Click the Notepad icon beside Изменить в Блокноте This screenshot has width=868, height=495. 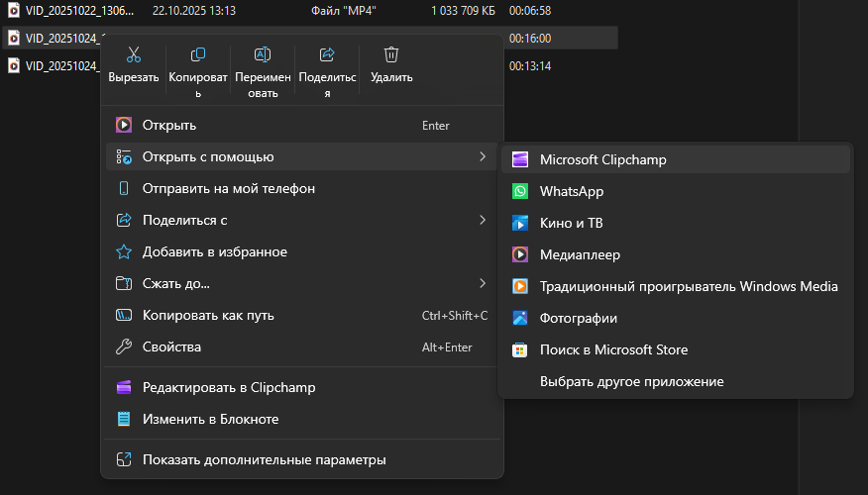[124, 419]
